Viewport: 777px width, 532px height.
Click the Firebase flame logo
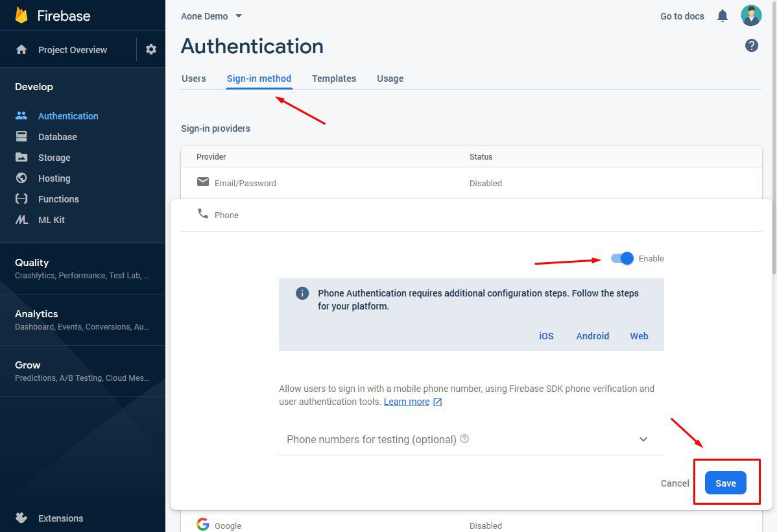[21, 16]
